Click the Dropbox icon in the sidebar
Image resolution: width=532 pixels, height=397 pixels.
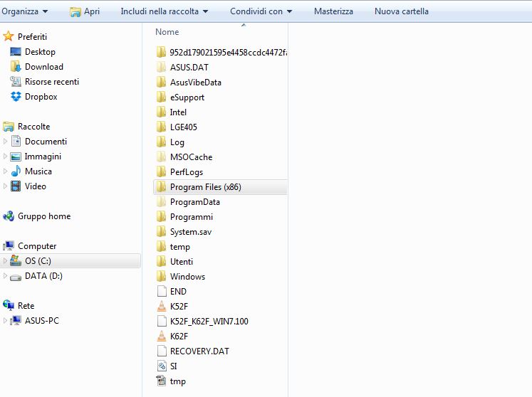[16, 97]
